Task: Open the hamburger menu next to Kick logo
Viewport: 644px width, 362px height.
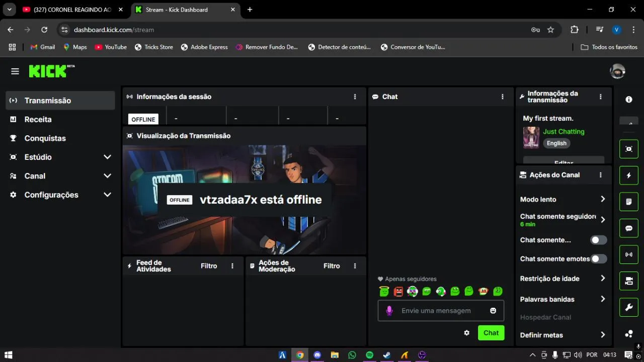Action: pos(15,71)
